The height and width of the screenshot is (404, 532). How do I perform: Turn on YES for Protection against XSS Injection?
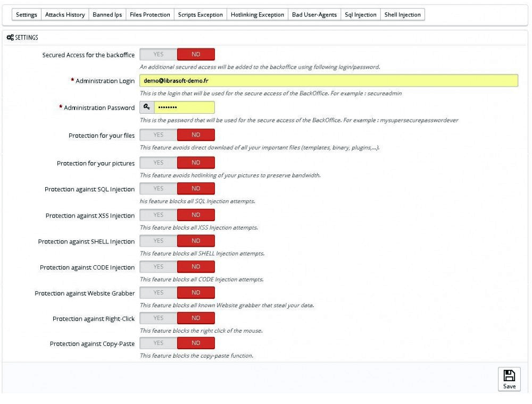pyautogui.click(x=159, y=215)
